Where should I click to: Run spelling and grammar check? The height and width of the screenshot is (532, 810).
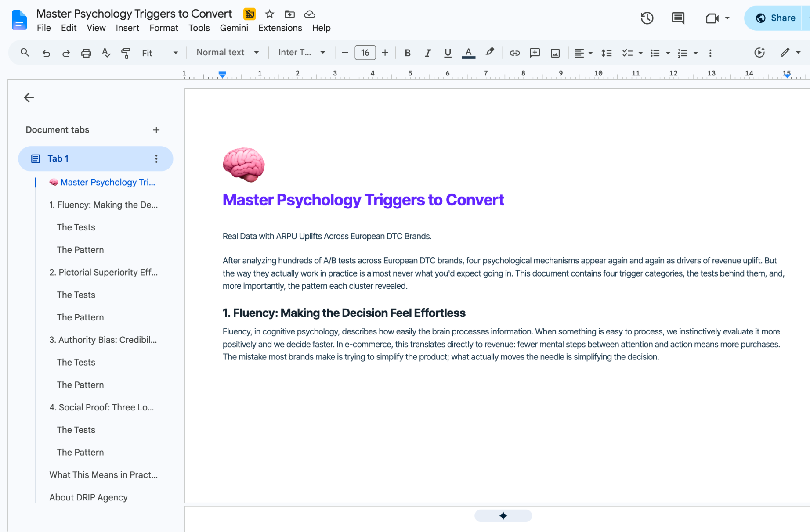pyautogui.click(x=106, y=53)
